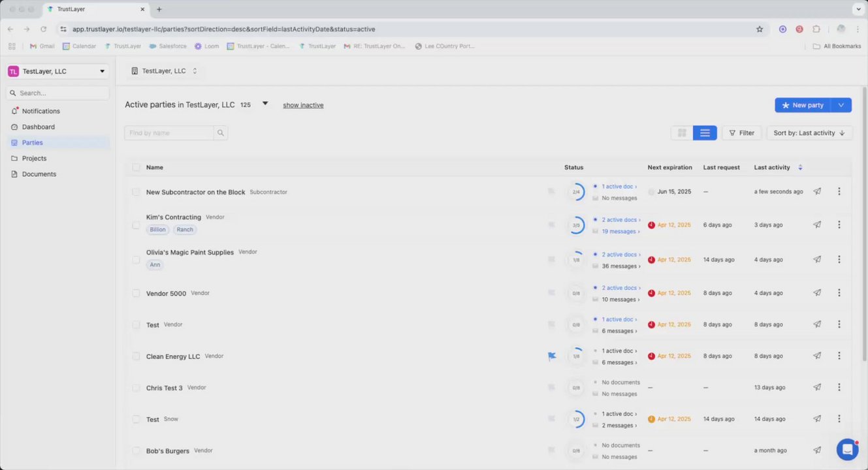Open the Filter button

click(x=741, y=133)
